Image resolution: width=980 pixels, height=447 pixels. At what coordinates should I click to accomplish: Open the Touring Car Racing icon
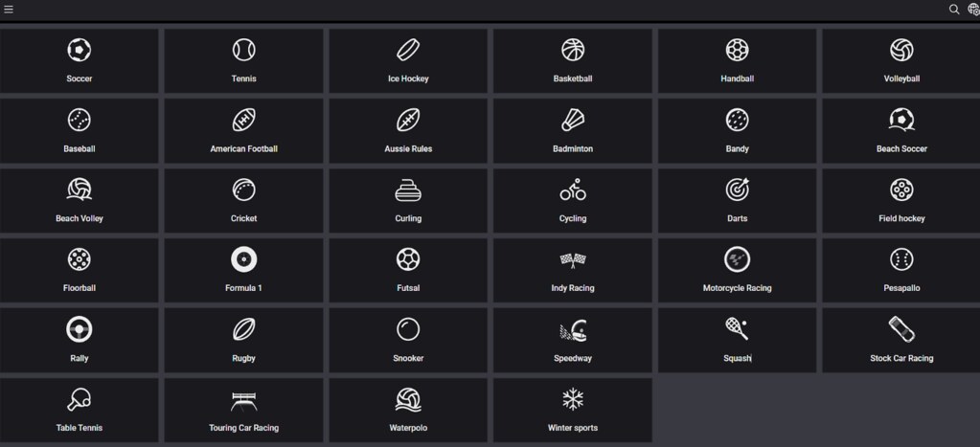click(243, 401)
